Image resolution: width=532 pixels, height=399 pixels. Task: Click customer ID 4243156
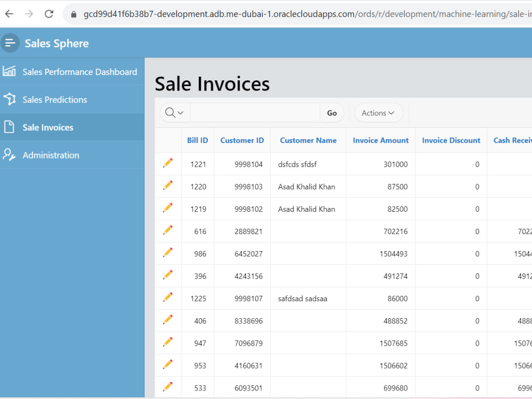point(248,276)
